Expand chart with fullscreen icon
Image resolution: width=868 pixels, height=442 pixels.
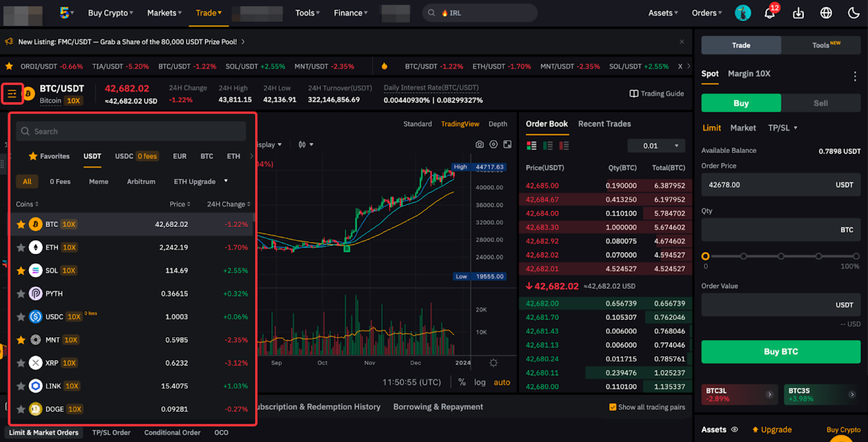pos(507,144)
